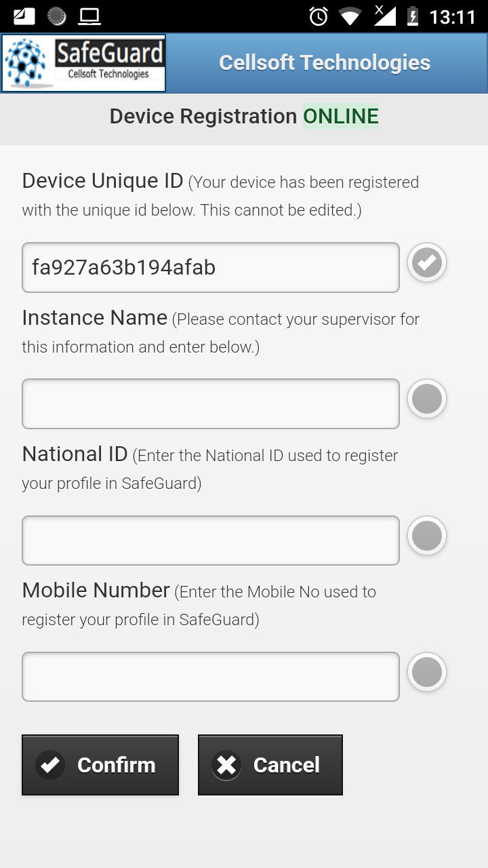Tap the green ONLINE status label

point(341,117)
